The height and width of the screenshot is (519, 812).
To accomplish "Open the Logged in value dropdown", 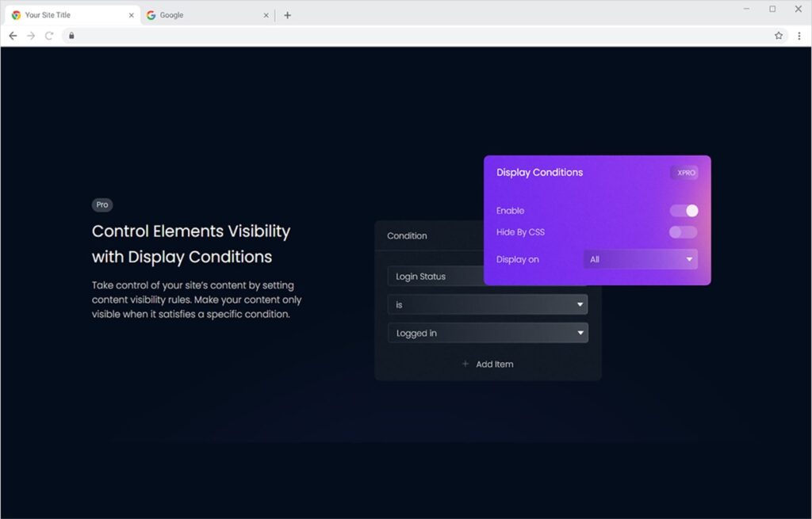I will click(x=488, y=334).
